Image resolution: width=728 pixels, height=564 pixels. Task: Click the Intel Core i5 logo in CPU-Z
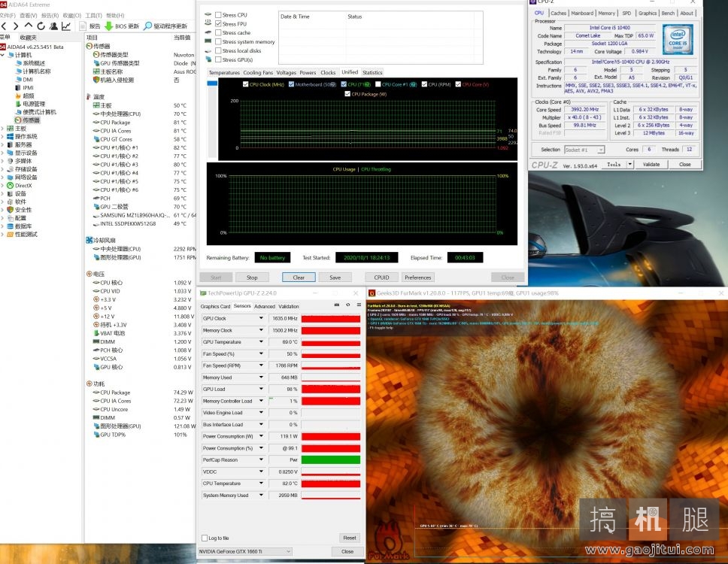point(678,39)
